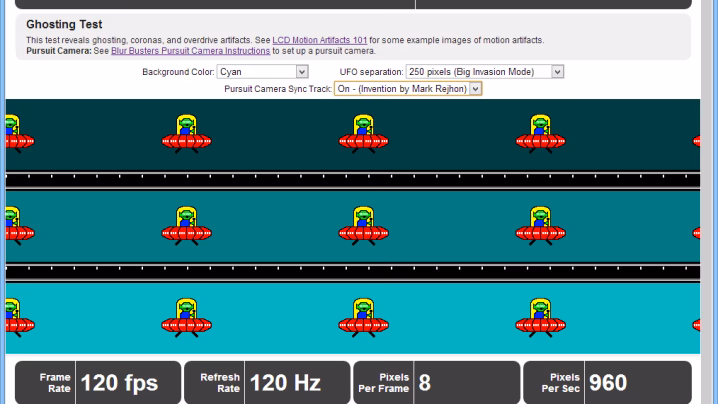
Task: Click the Pixels Per Frame label
Action: click(384, 383)
